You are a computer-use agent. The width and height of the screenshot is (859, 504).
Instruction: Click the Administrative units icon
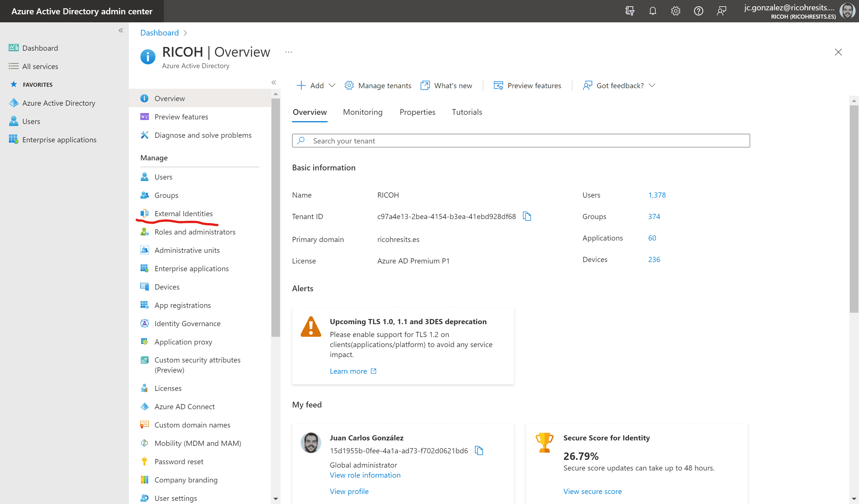click(x=145, y=250)
